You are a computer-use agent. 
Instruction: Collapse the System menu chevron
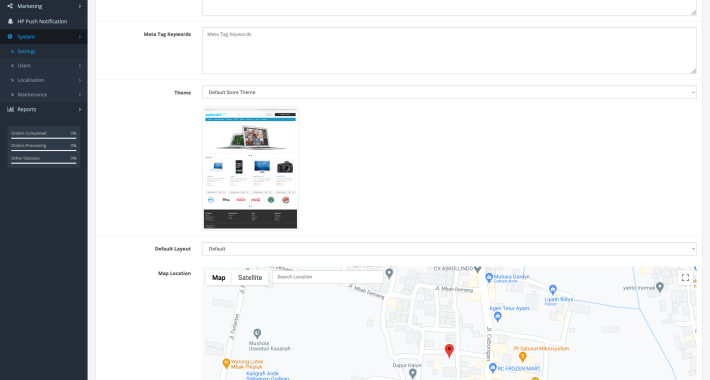[80, 37]
